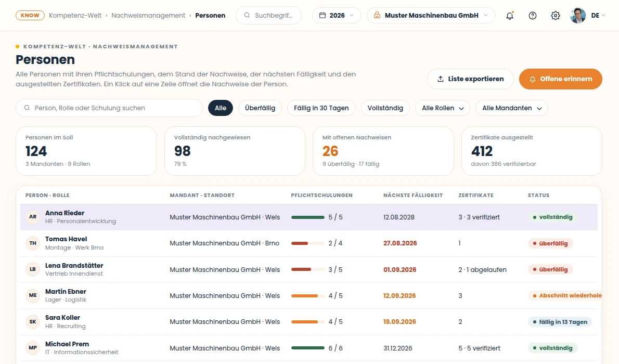
Task: Open the Alle Mandanten dropdown
Action: 512,108
